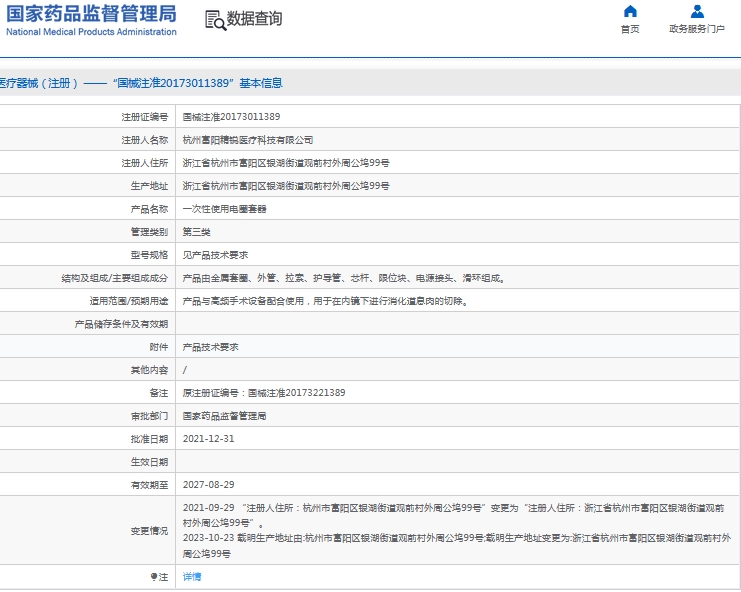Click the 数据查询 search document icon
Screen dimensions: 741x592
click(215, 20)
